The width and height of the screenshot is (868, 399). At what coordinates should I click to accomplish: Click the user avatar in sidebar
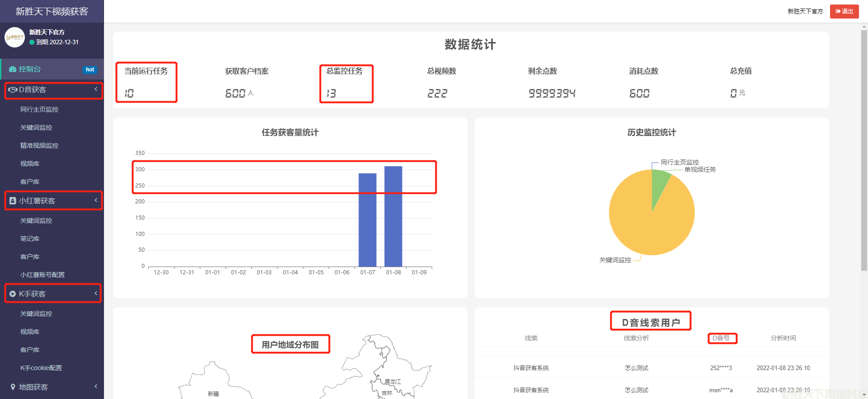(14, 37)
